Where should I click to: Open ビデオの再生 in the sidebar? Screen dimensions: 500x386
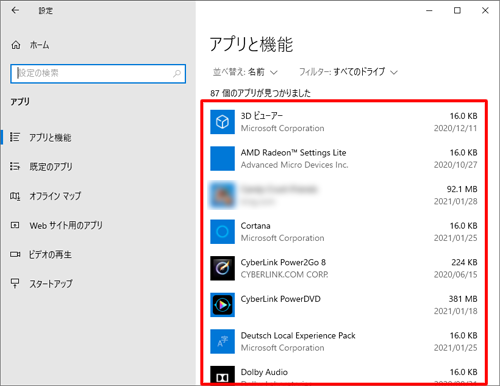click(x=50, y=255)
